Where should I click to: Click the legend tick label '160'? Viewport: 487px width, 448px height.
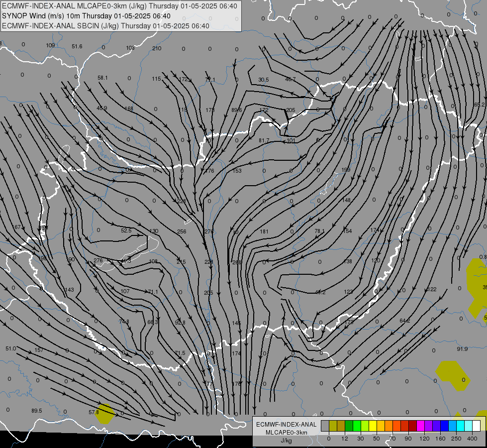click(440, 439)
